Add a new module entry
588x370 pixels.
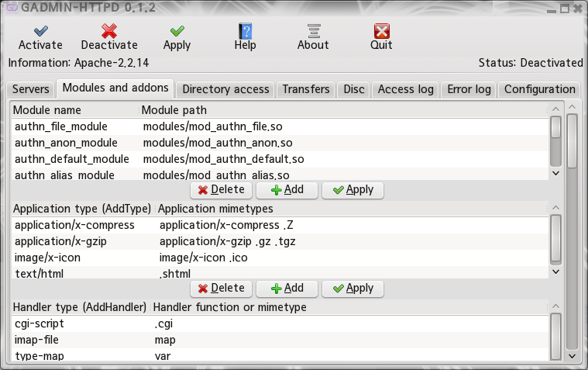(x=287, y=190)
